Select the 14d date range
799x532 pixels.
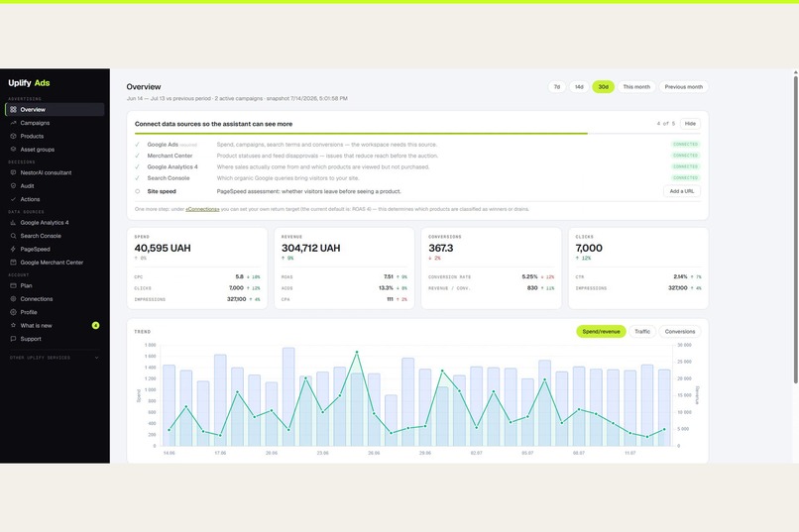(x=579, y=87)
